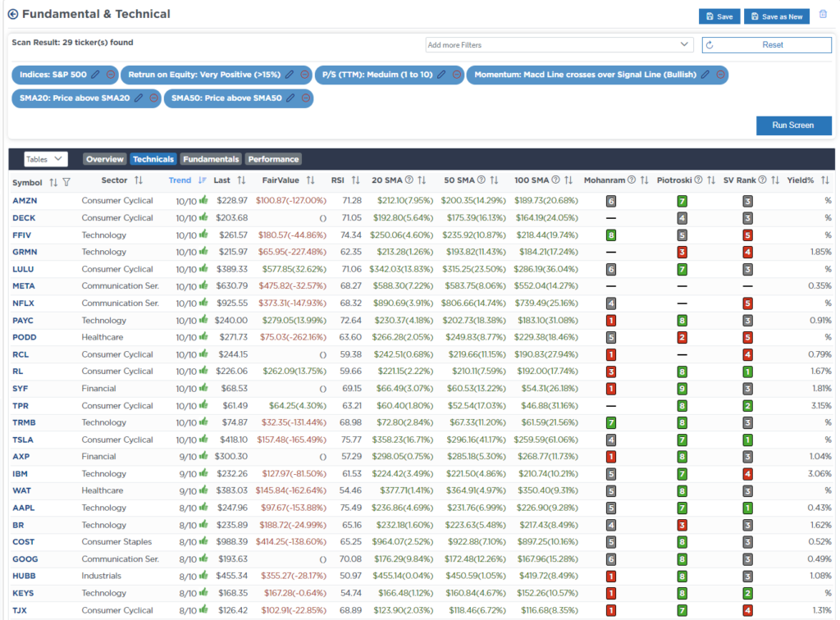Sort by Trend column arrow icon
840x620 pixels.
(x=202, y=180)
